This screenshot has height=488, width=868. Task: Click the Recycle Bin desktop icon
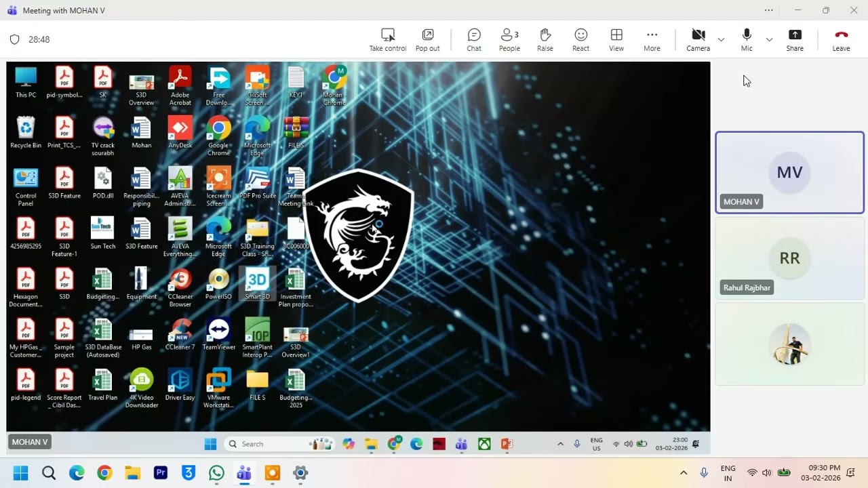point(26,132)
